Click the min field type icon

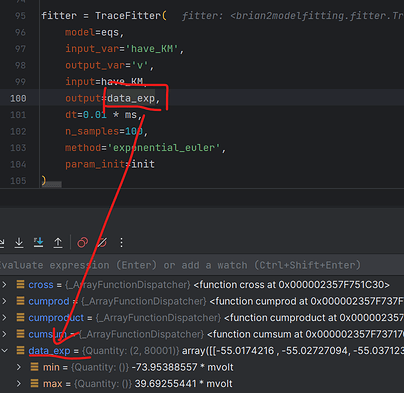tap(34, 367)
